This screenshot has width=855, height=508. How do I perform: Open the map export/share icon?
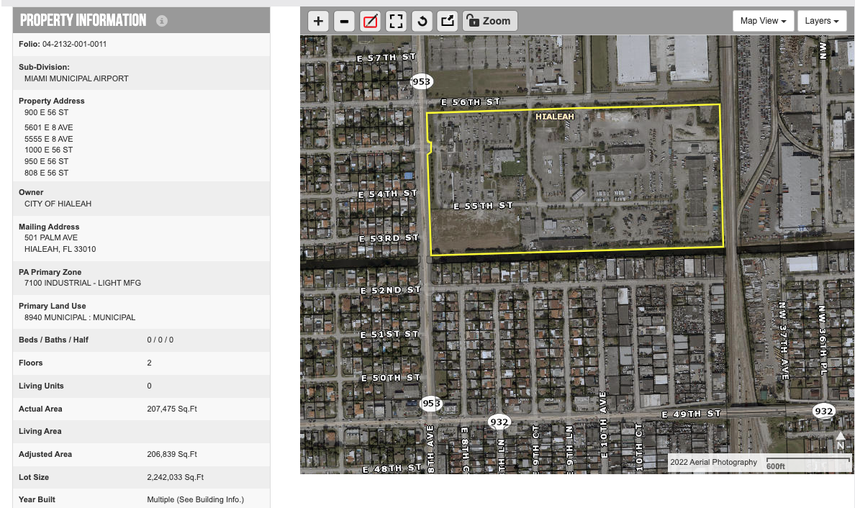click(x=448, y=21)
